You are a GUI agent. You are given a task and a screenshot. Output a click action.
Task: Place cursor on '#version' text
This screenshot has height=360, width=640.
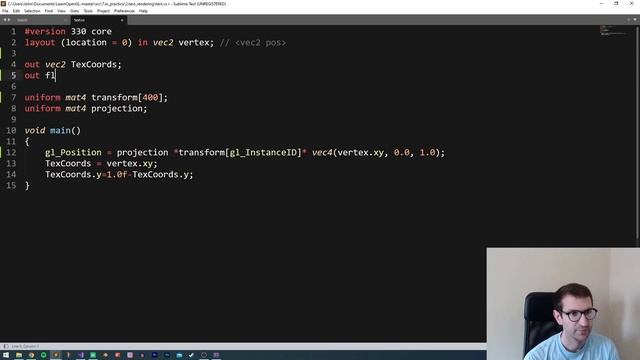click(45, 31)
